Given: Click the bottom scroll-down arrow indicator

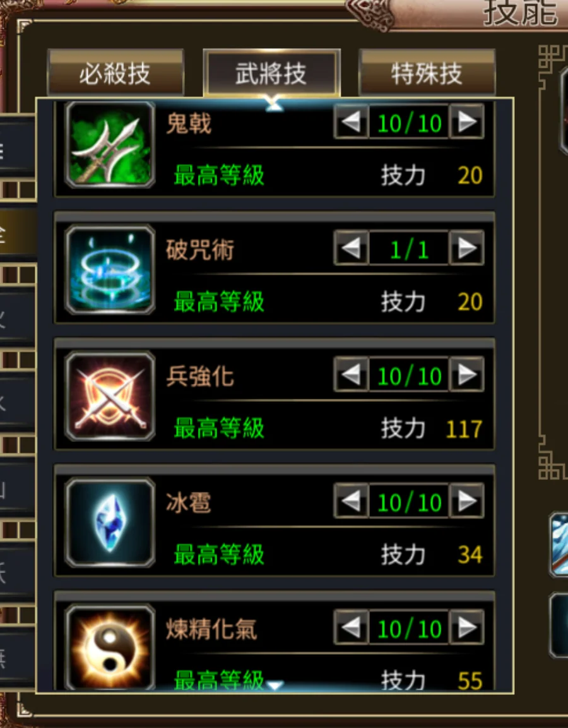Looking at the screenshot, I should pos(275,685).
